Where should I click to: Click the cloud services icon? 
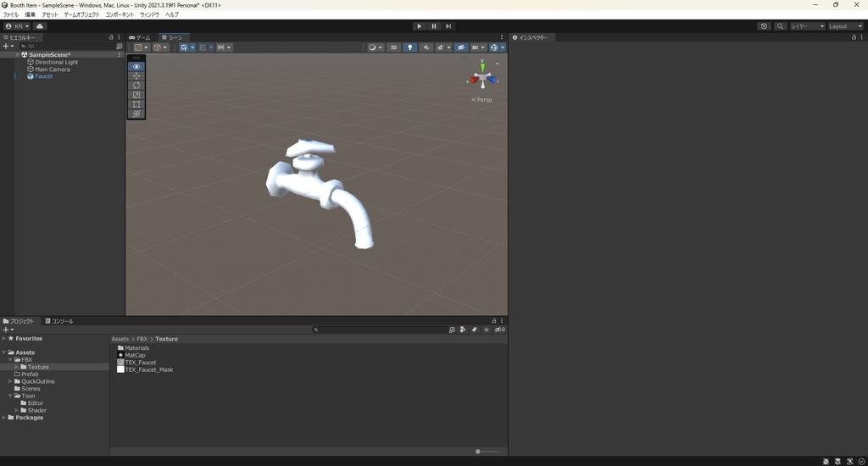click(40, 26)
